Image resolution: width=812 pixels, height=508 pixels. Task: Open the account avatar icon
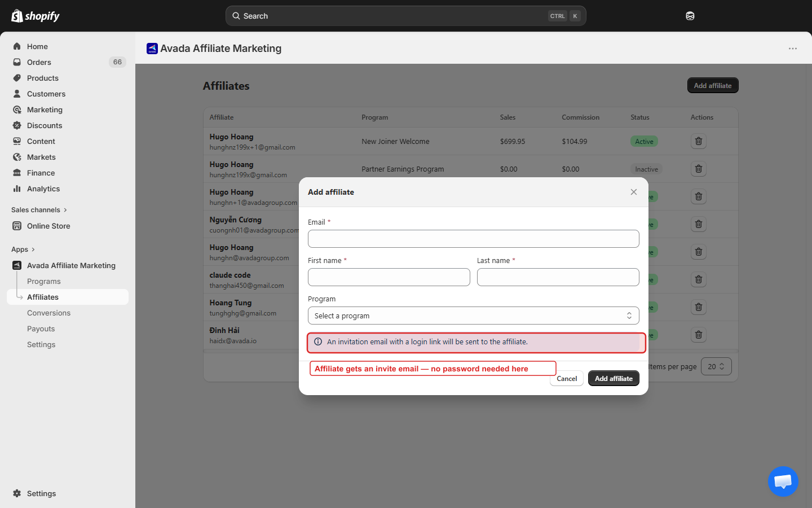coord(690,16)
